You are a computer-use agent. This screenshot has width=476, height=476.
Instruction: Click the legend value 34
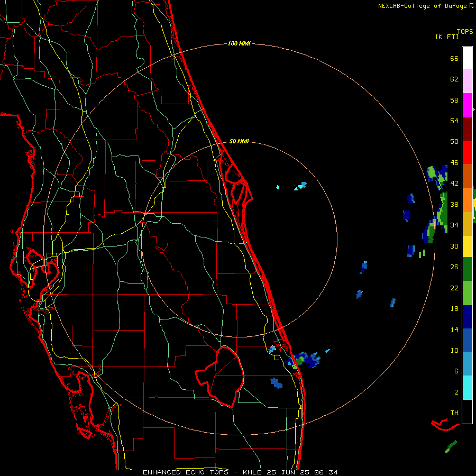click(x=454, y=225)
